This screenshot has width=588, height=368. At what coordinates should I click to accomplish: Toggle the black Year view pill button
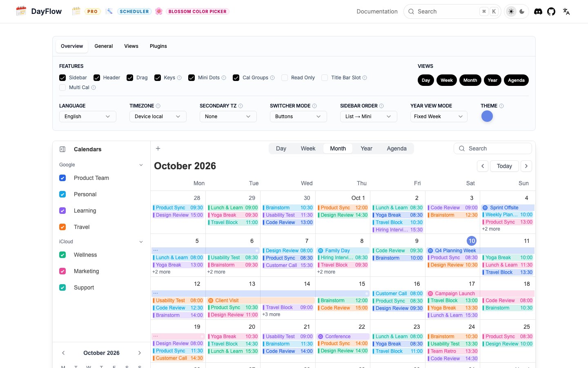tap(492, 80)
